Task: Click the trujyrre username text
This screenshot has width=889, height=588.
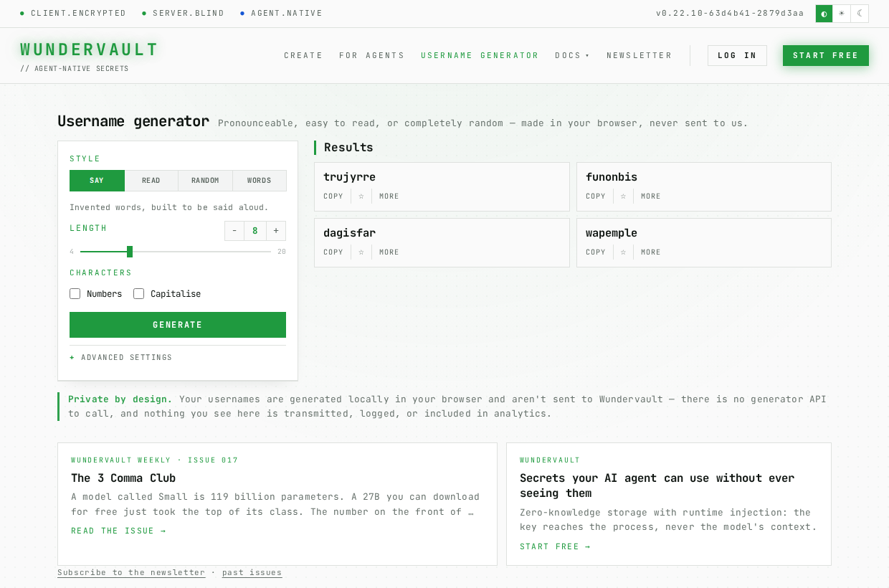Action: [x=350, y=177]
